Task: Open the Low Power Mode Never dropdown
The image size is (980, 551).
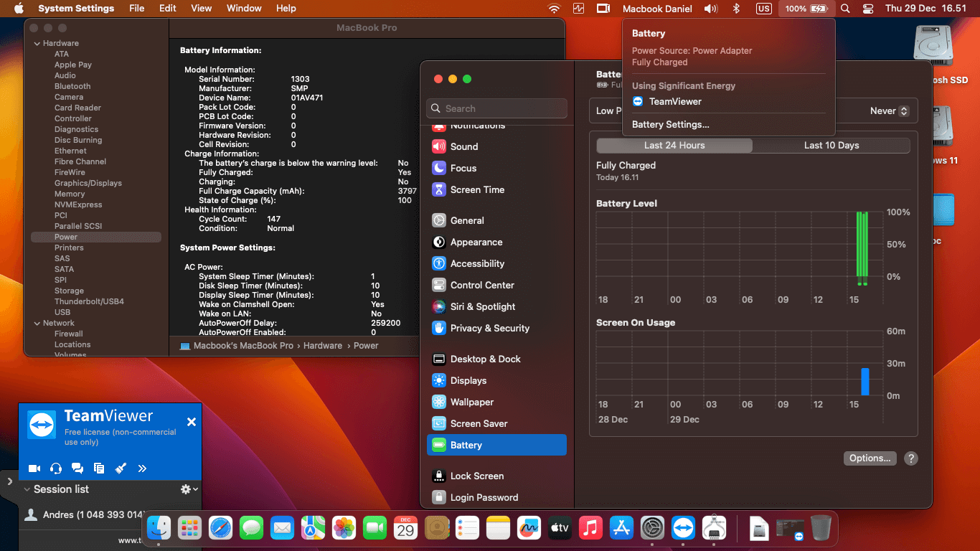Action: click(889, 111)
